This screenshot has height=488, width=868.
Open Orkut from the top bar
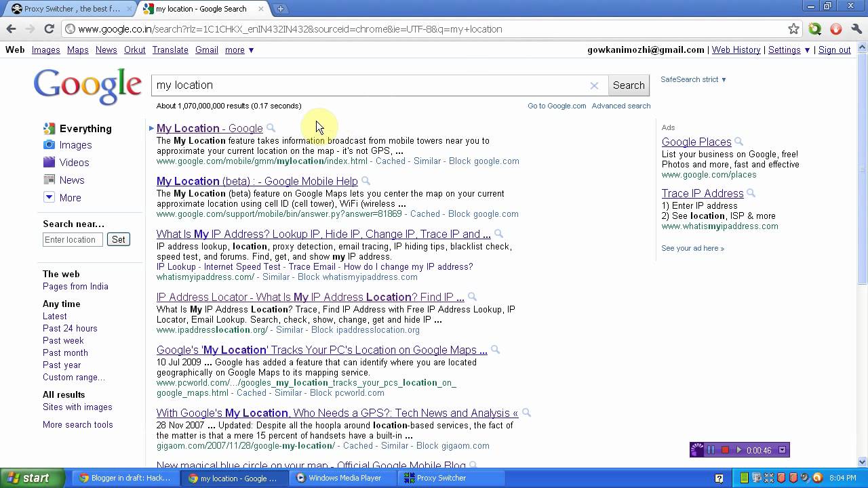point(135,50)
